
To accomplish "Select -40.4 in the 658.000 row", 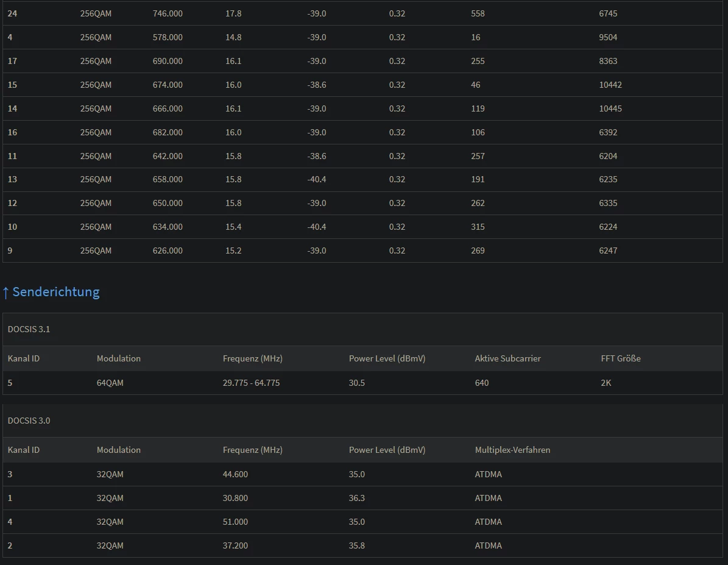I will (317, 179).
